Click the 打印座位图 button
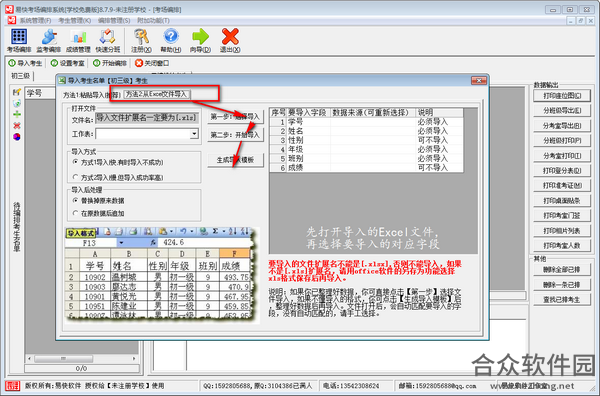Image resolution: width=600 pixels, height=396 pixels. coord(562,96)
